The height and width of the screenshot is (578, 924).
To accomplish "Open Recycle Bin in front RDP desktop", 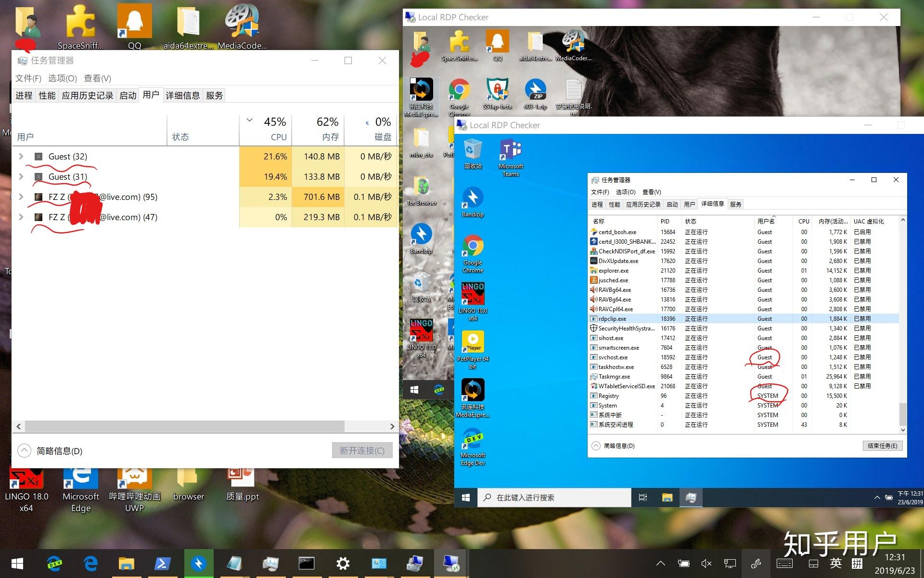I will pyautogui.click(x=473, y=154).
